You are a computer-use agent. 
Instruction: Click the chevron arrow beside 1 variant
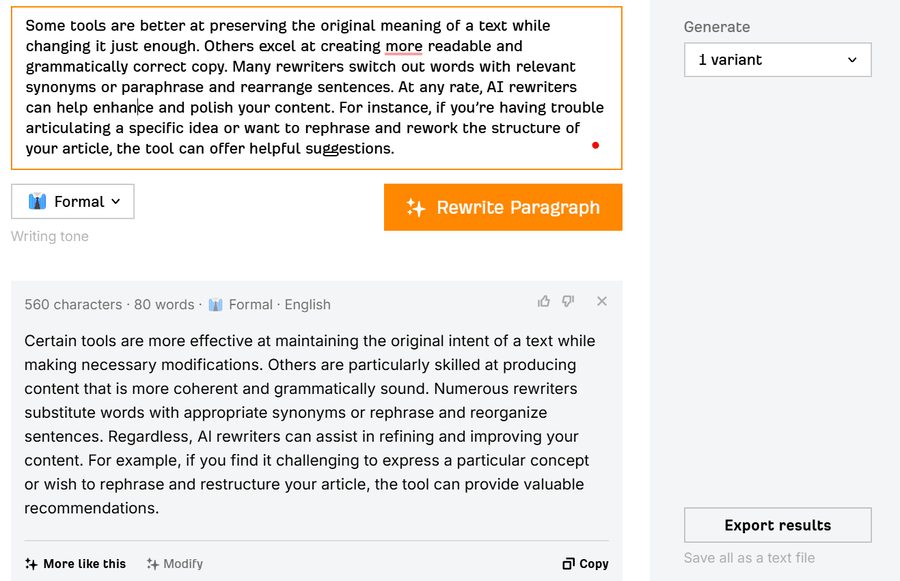click(852, 60)
